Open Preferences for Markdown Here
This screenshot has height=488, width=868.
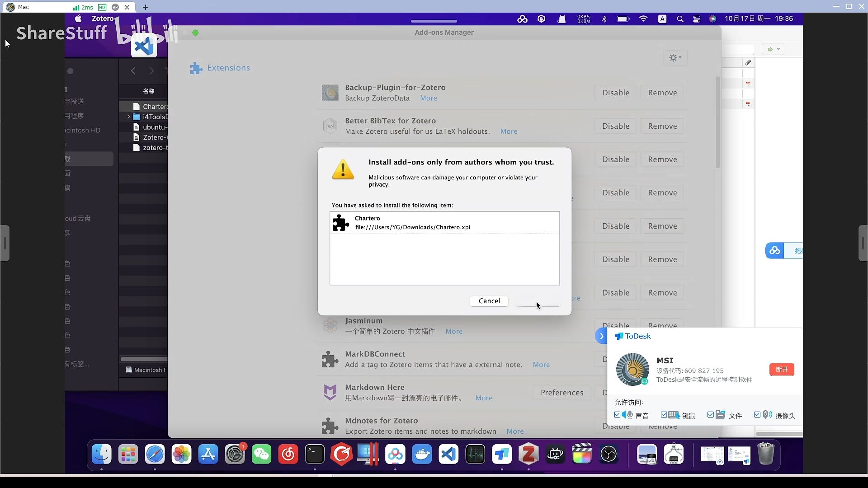562,393
